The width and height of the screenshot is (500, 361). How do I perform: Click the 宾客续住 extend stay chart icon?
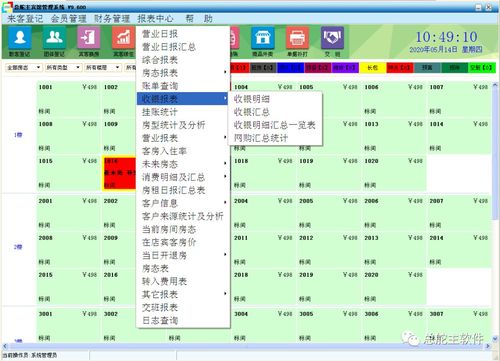tap(124, 41)
